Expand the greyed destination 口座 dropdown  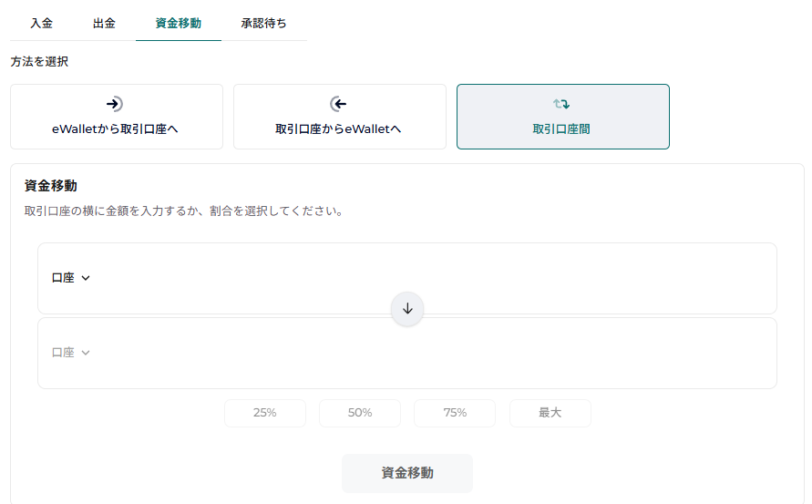(x=71, y=353)
